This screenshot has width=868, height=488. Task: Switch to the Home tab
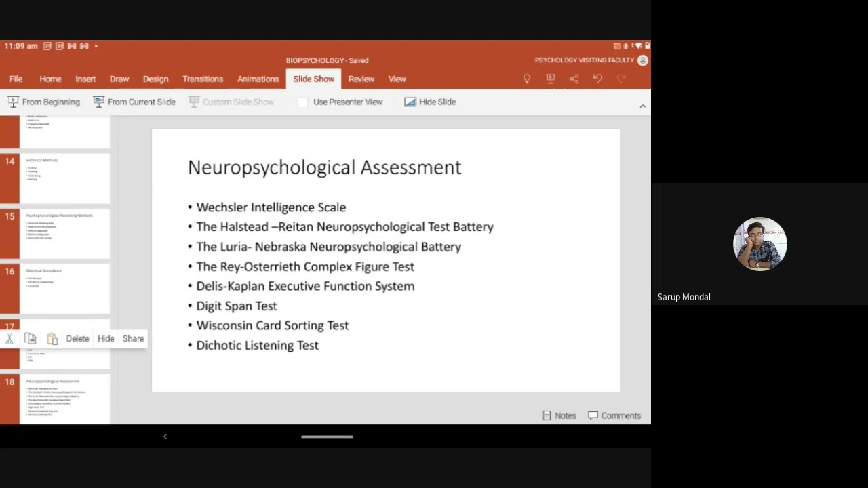[x=50, y=79]
